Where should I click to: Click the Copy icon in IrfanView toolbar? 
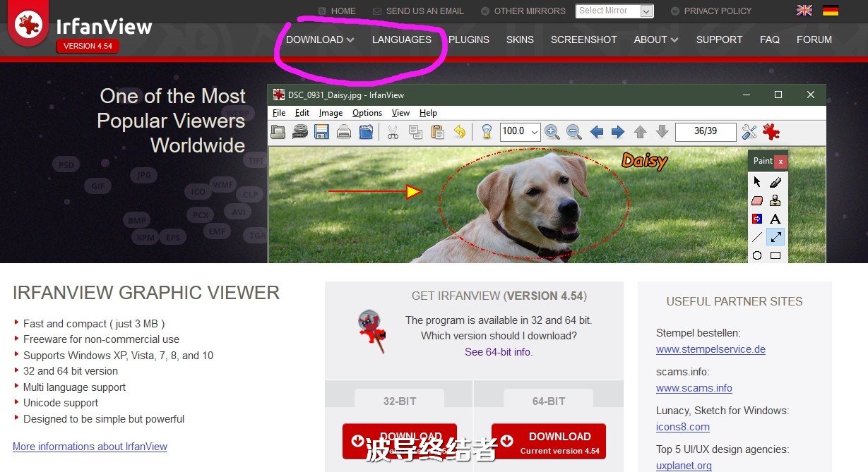(415, 131)
